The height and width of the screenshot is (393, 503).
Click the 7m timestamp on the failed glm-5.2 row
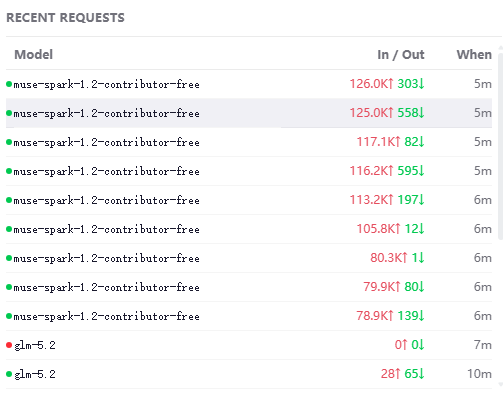pos(483,345)
